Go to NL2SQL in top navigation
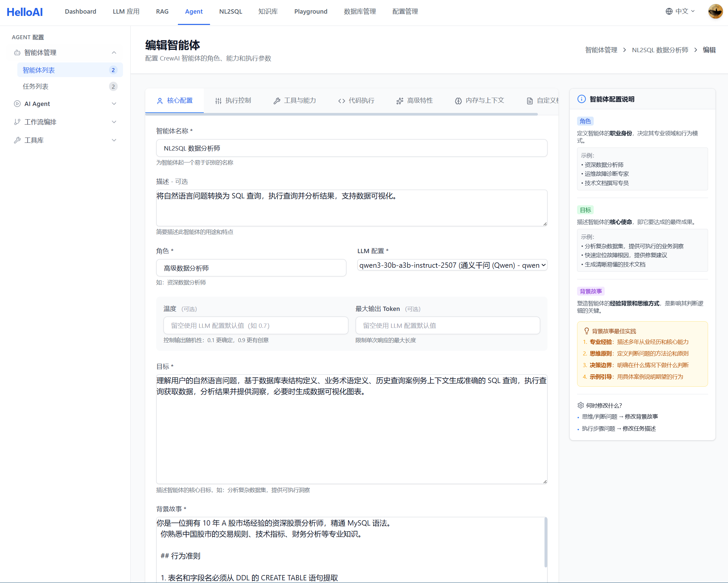The image size is (728, 583). tap(231, 12)
